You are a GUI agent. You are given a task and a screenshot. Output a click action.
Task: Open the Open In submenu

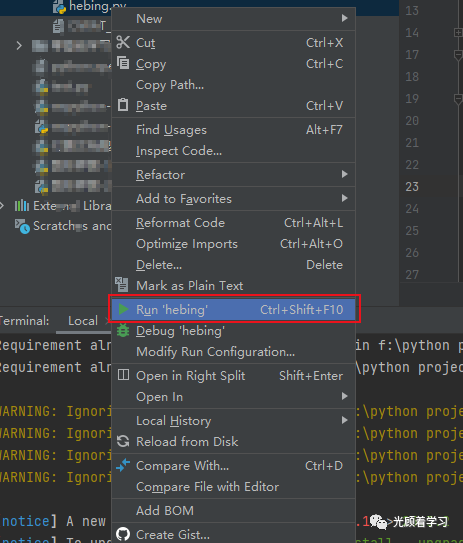click(234, 397)
